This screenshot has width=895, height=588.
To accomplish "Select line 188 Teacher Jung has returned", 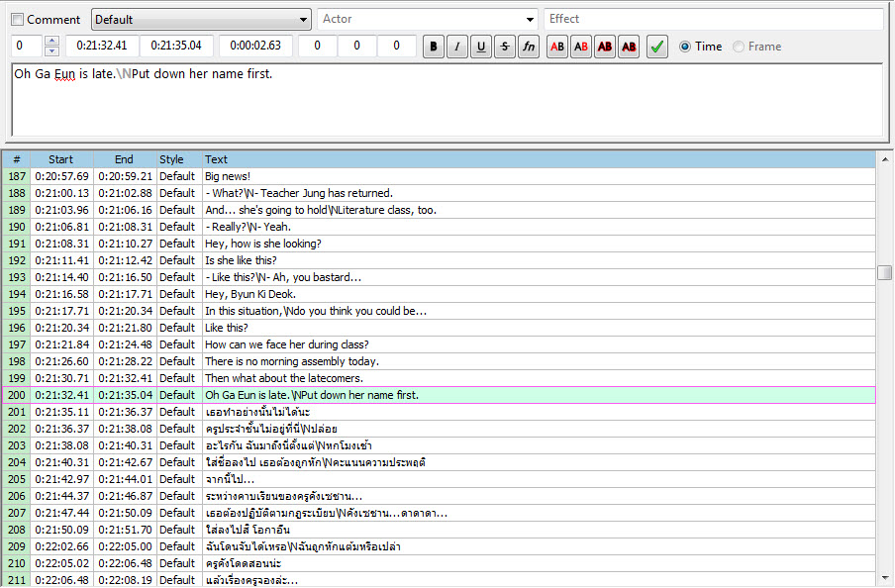I will 439,193.
